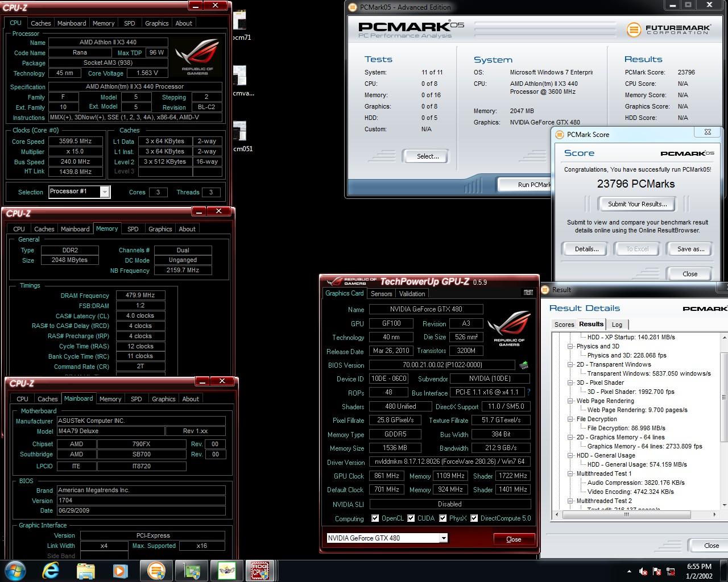The height and width of the screenshot is (582, 728).
Task: Toggle the OpenCL checkbox in GPU-Z
Action: (x=375, y=518)
